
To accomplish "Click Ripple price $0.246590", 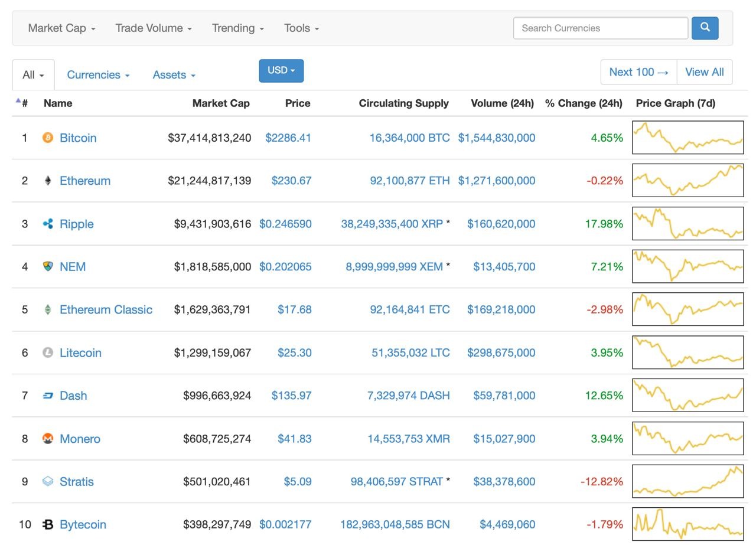I will [x=285, y=224].
